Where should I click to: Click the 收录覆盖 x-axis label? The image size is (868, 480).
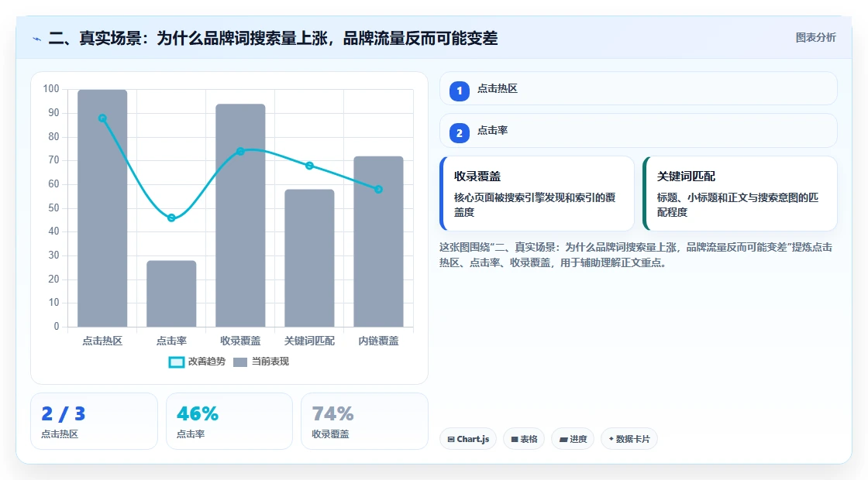point(240,341)
